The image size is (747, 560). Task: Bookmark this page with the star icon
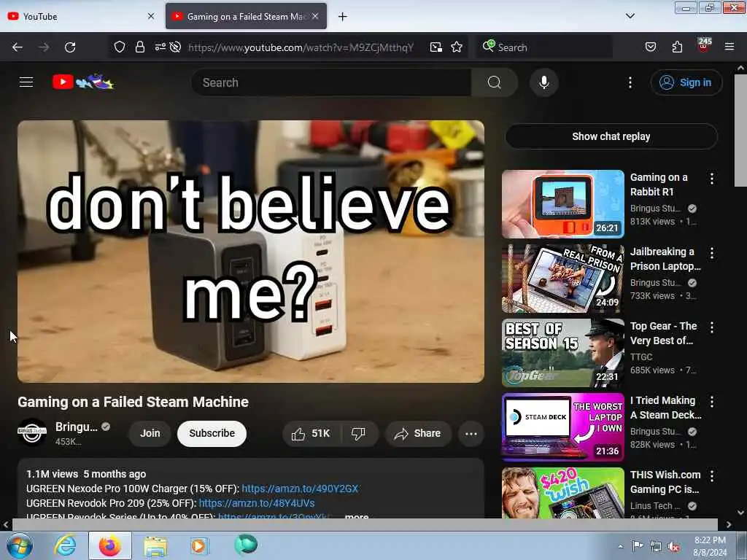click(x=457, y=47)
